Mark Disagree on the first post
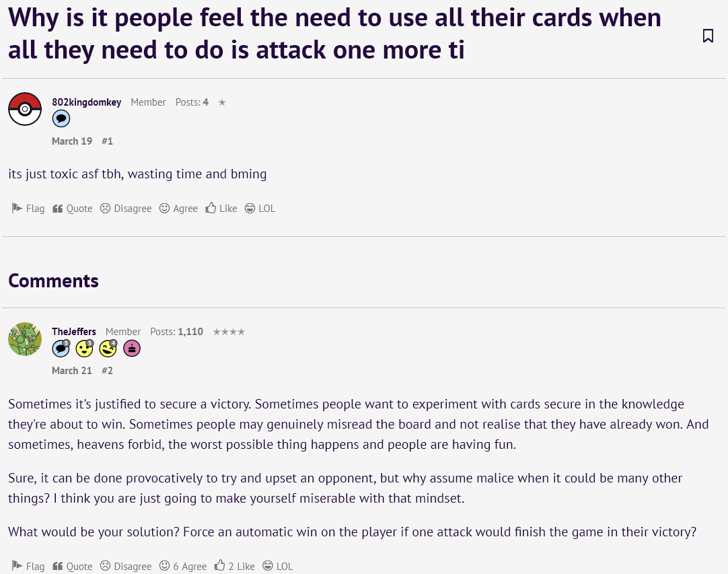The height and width of the screenshot is (574, 728). [126, 209]
